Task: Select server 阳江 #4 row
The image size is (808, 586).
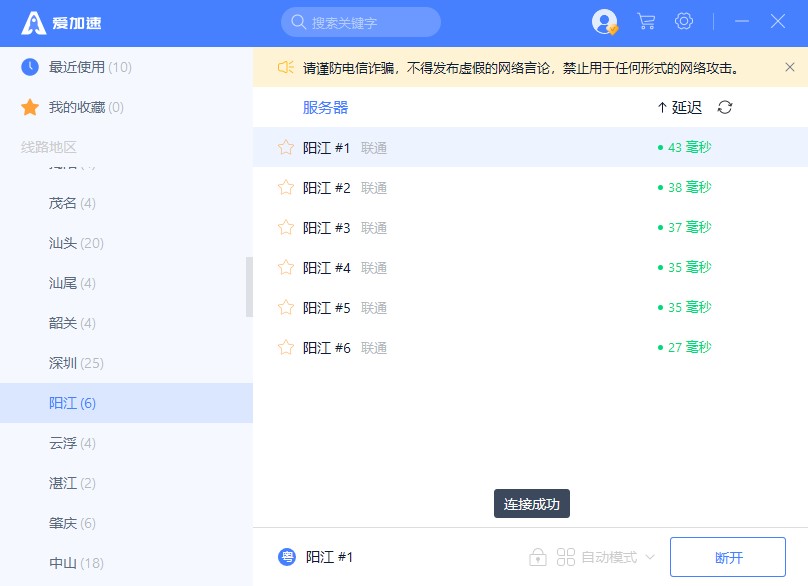Action: click(x=500, y=268)
